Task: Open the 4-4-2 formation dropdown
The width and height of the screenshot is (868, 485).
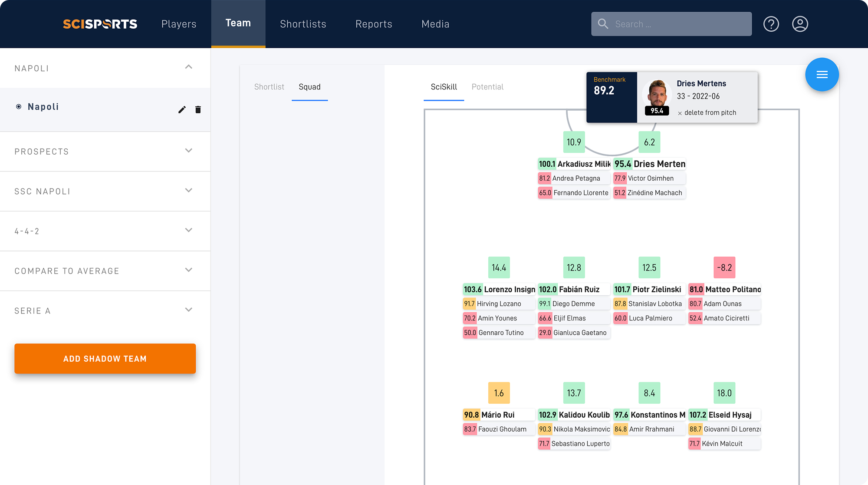Action: click(188, 230)
